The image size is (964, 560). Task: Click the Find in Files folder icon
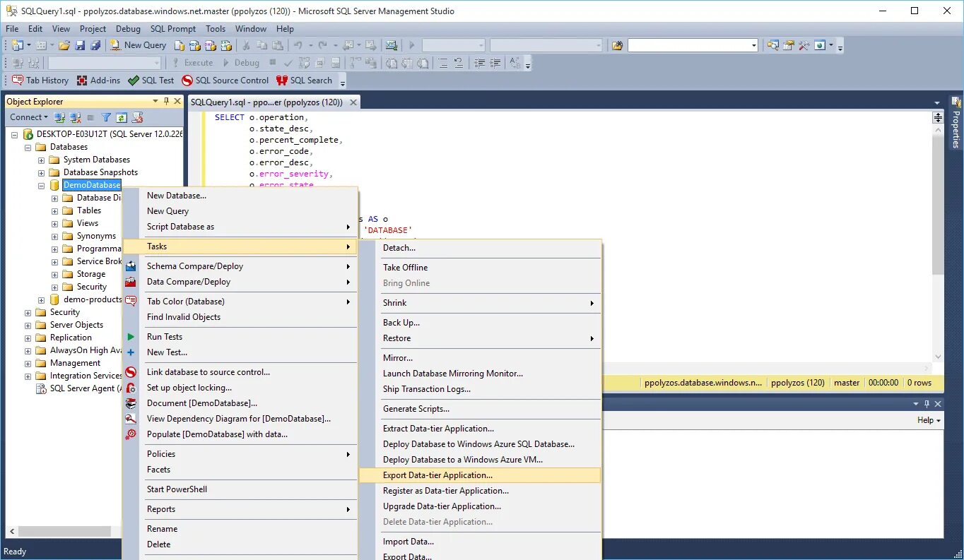[618, 45]
